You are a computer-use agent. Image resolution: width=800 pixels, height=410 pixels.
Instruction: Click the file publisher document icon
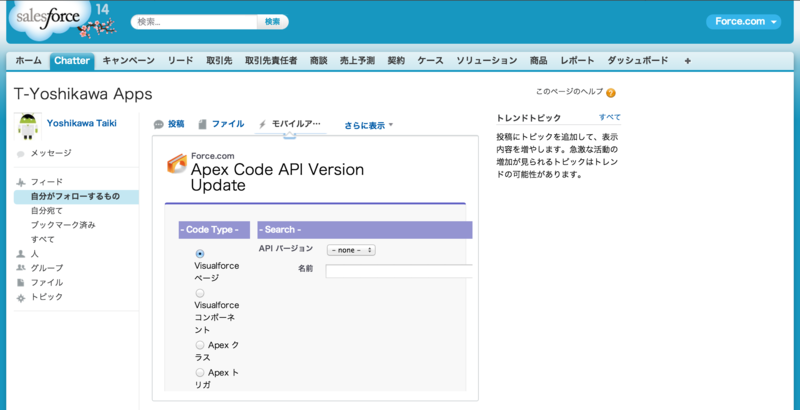[203, 124]
